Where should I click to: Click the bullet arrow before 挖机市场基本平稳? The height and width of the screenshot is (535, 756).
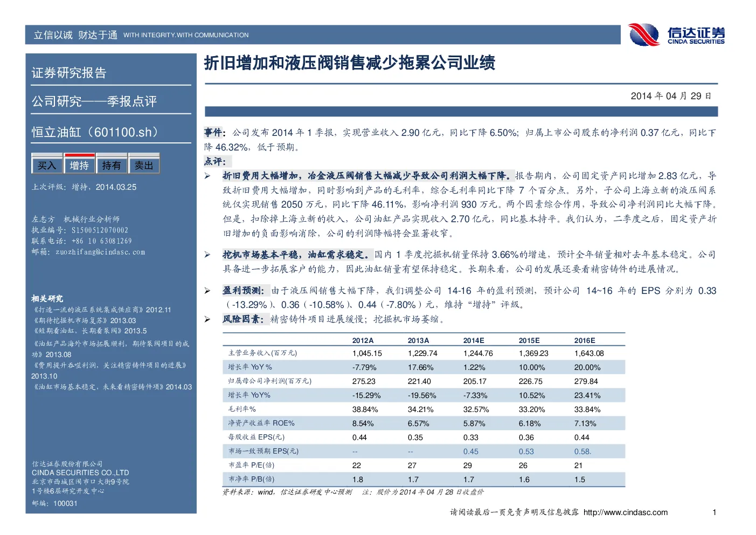point(207,255)
